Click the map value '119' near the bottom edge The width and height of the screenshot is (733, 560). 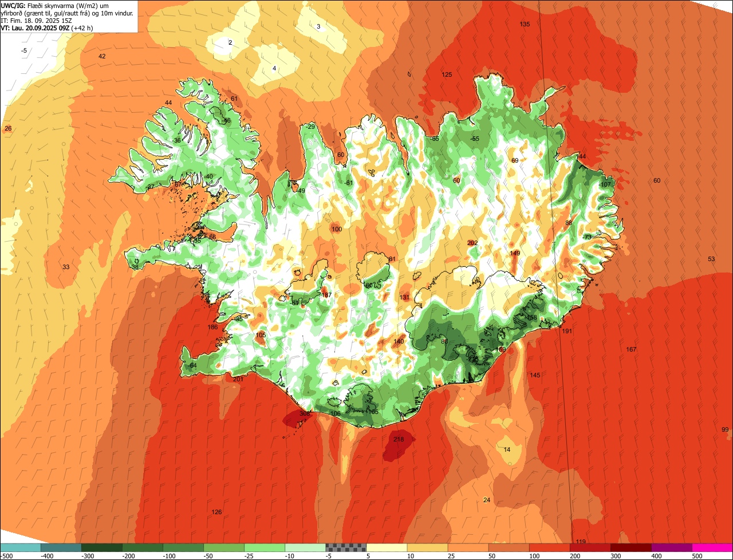pyautogui.click(x=581, y=542)
